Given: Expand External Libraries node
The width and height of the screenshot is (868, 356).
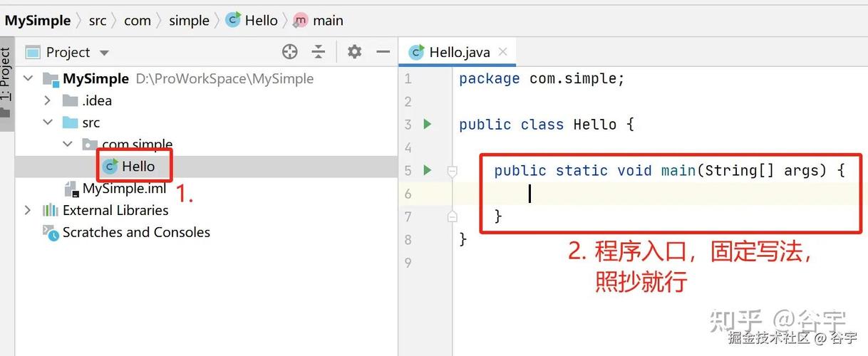Looking at the screenshot, I should 28,210.
